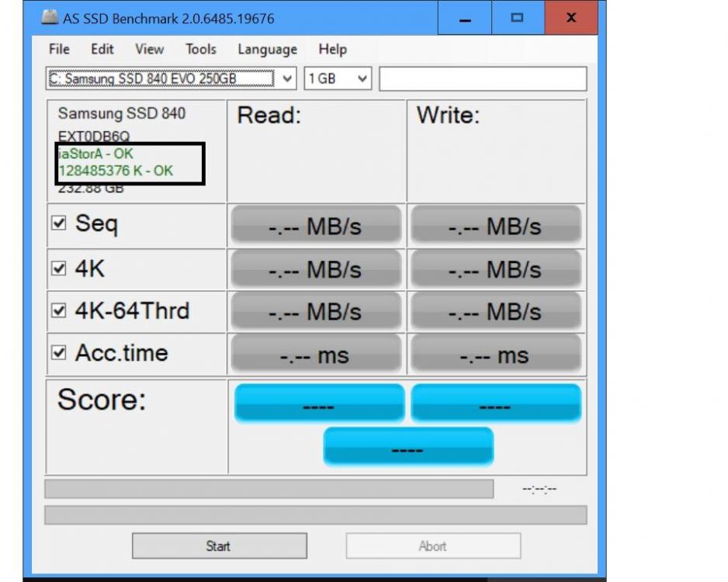The image size is (728, 582).
Task: Click the "iaStorA - OK" driver status
Action: point(96,154)
